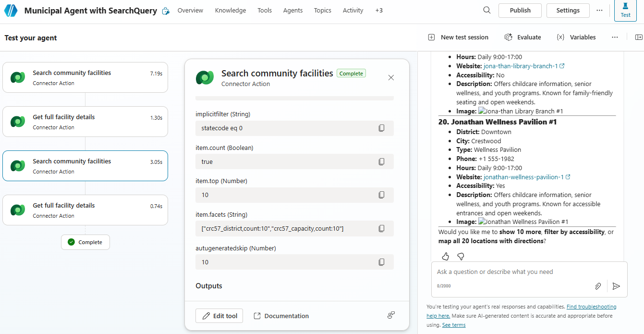The image size is (644, 334).
Task: Open the jonathan-wellness-pavilion-1 website link
Action: tap(523, 177)
